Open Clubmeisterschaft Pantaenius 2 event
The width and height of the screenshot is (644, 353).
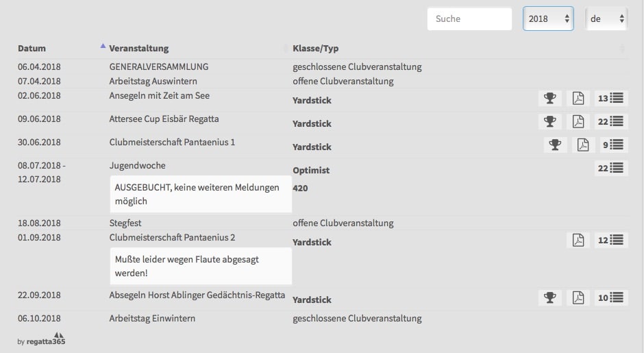172,238
